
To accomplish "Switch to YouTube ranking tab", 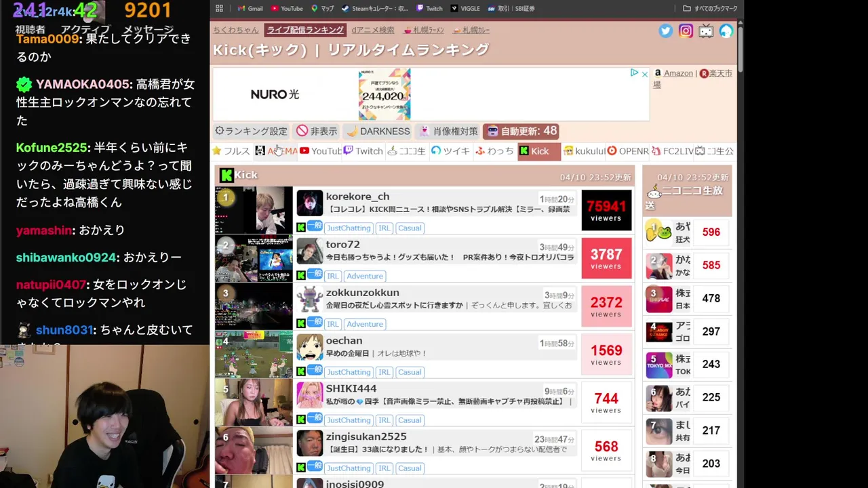I will (x=320, y=151).
